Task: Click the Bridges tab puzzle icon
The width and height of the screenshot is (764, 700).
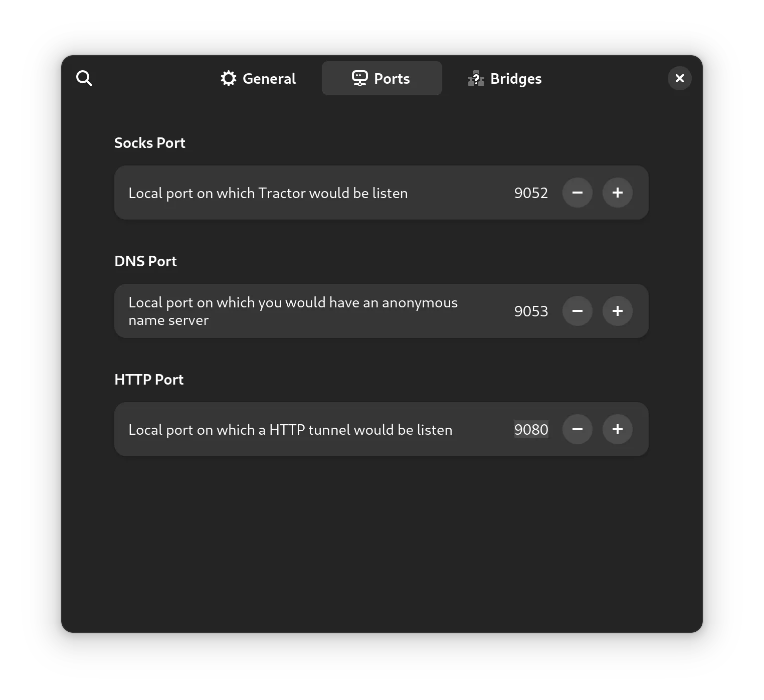Action: point(476,79)
